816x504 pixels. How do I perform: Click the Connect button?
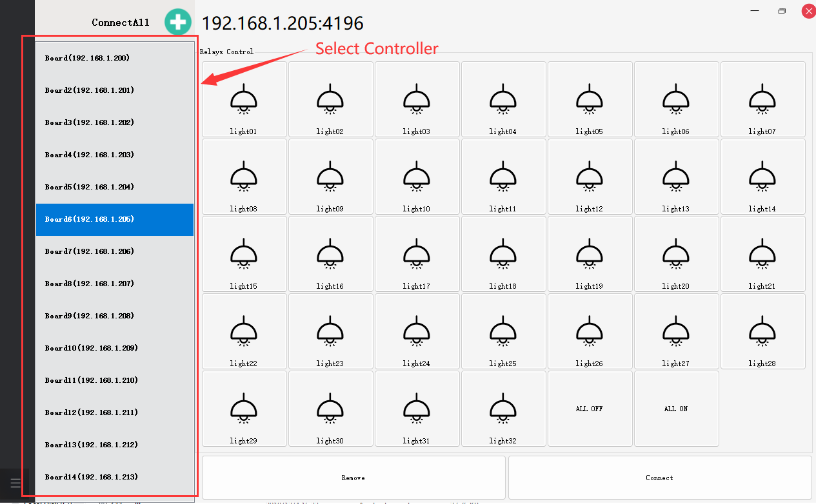(659, 478)
